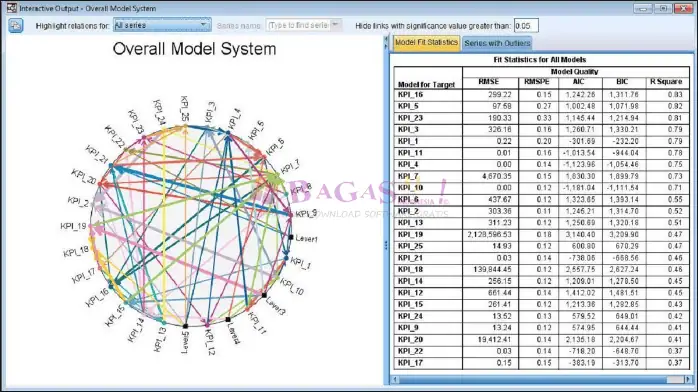
Task: Click the KPI_19 node in the diagram
Action: (x=91, y=226)
